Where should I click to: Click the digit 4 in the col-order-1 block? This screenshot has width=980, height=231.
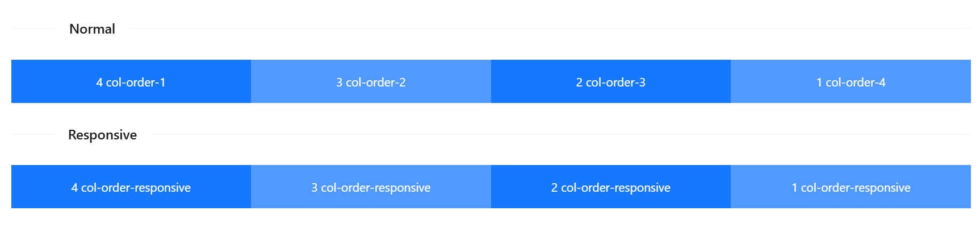click(x=99, y=82)
